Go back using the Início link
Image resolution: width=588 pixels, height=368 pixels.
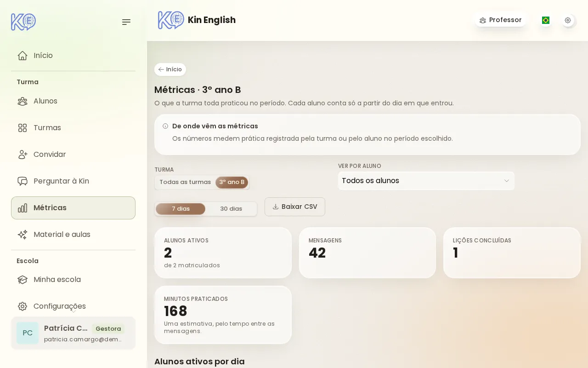click(x=170, y=69)
